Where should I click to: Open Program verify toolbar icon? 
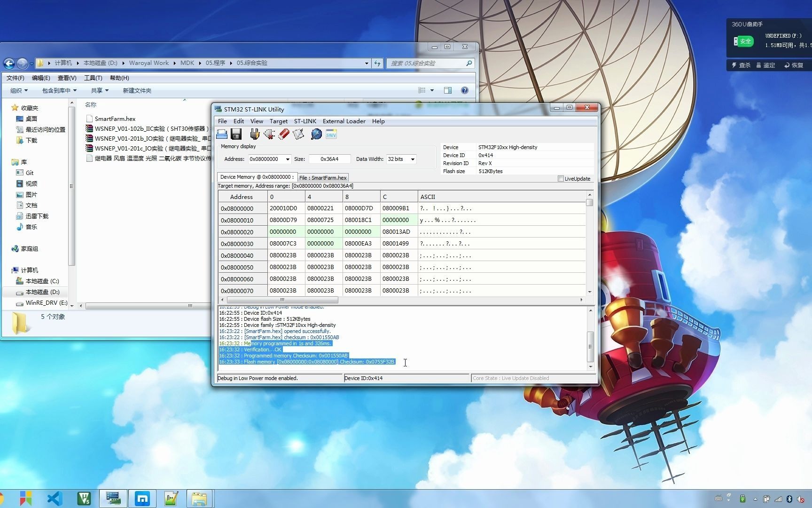[x=298, y=135]
